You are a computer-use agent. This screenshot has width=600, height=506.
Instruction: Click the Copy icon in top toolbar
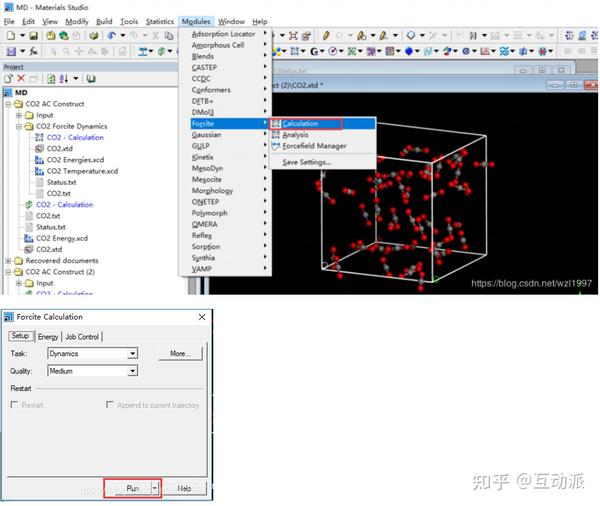(x=169, y=36)
